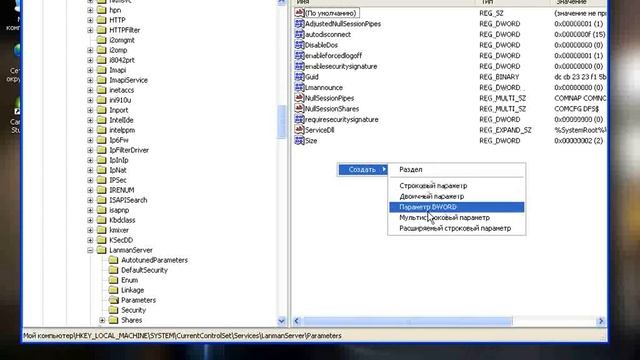Click the values pane horizontal scrollbar thumb

tap(407, 321)
